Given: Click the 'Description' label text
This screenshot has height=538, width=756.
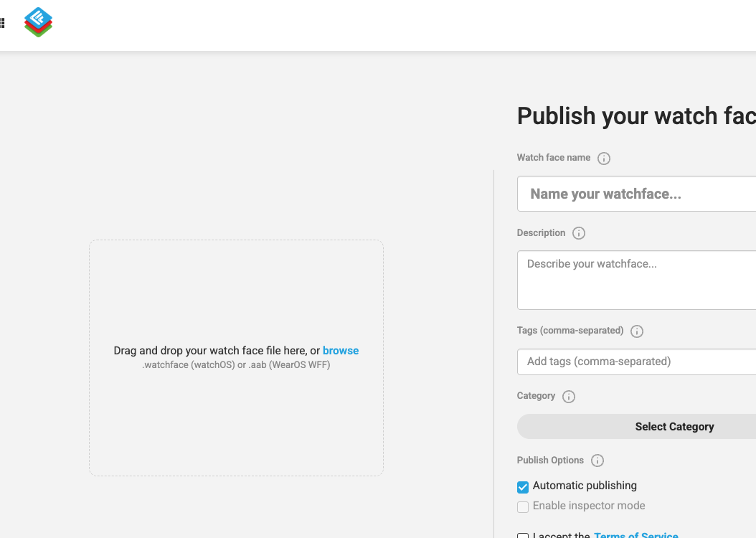Looking at the screenshot, I should 541,233.
